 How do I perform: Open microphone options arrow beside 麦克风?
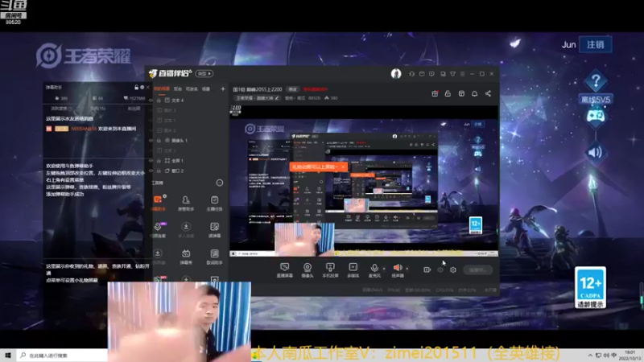pos(384,269)
